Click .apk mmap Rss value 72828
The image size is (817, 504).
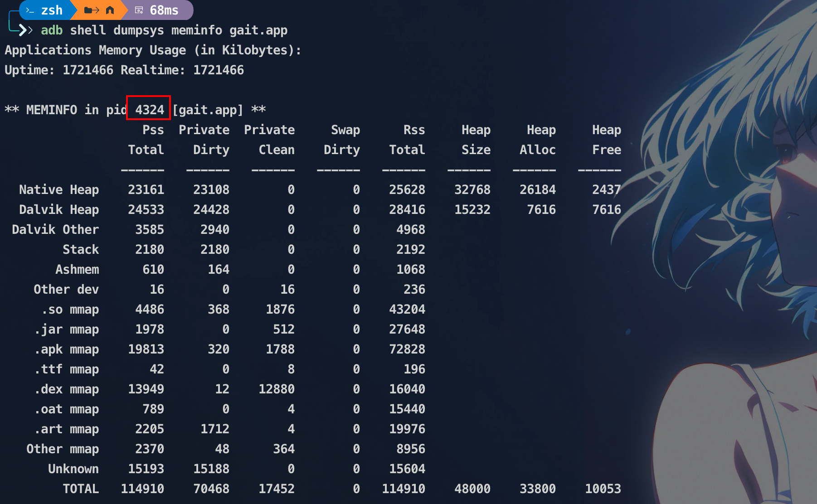407,349
